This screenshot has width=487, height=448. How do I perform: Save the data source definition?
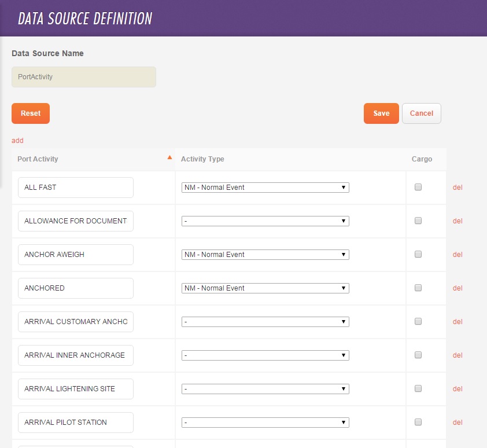[381, 113]
